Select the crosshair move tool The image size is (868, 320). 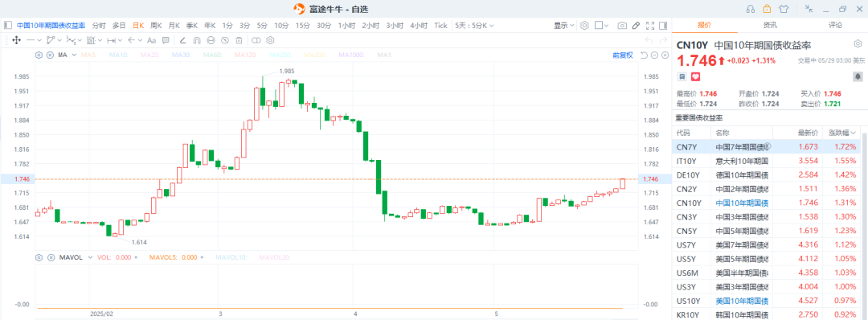[16, 40]
